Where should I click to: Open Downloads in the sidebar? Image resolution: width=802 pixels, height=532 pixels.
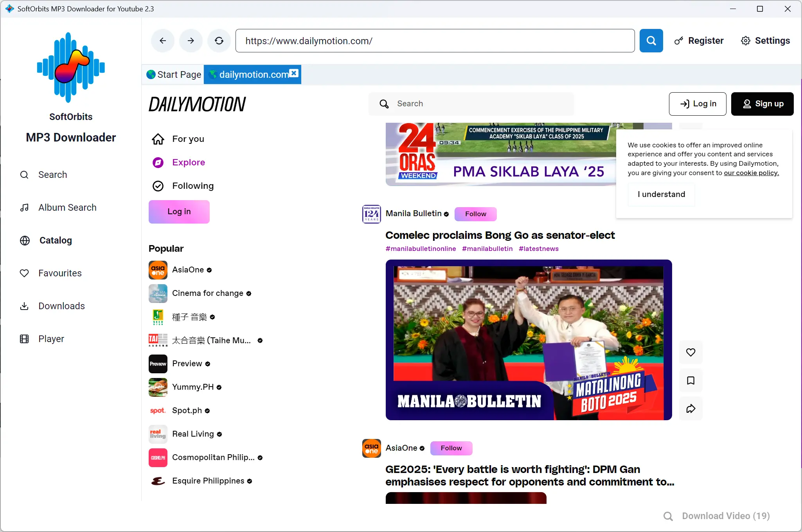pos(52,306)
